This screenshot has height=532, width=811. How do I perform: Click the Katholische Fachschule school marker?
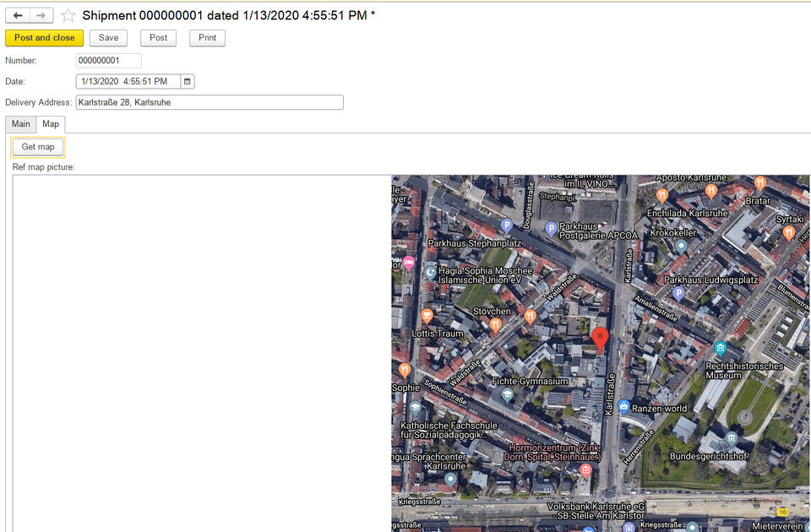tap(416, 408)
